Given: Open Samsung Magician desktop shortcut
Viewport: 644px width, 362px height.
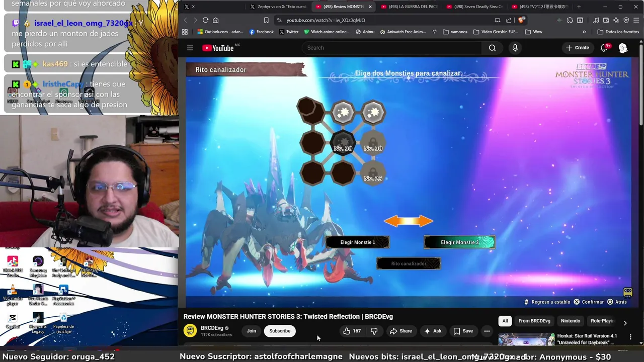Looking at the screenshot, I should tap(38, 267).
